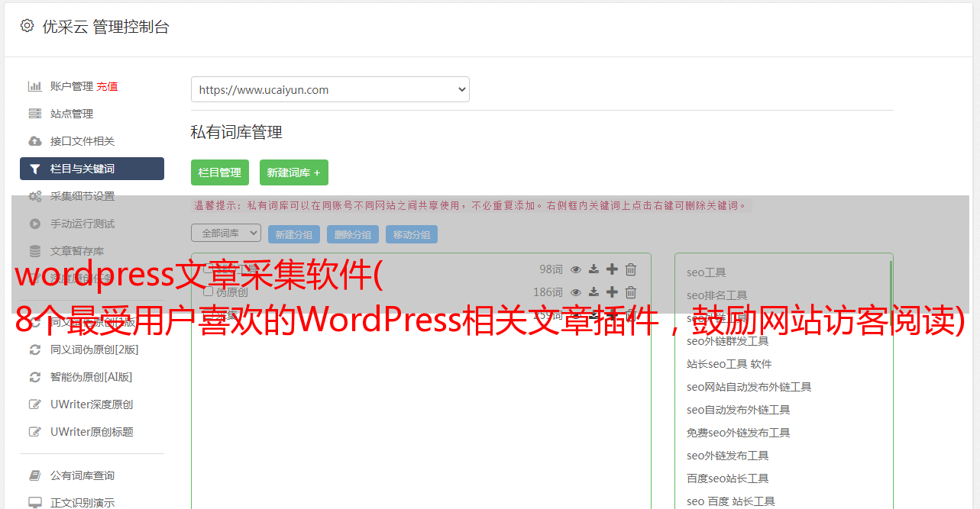Add keywords to the 98词 library
980x509 pixels.
click(612, 269)
